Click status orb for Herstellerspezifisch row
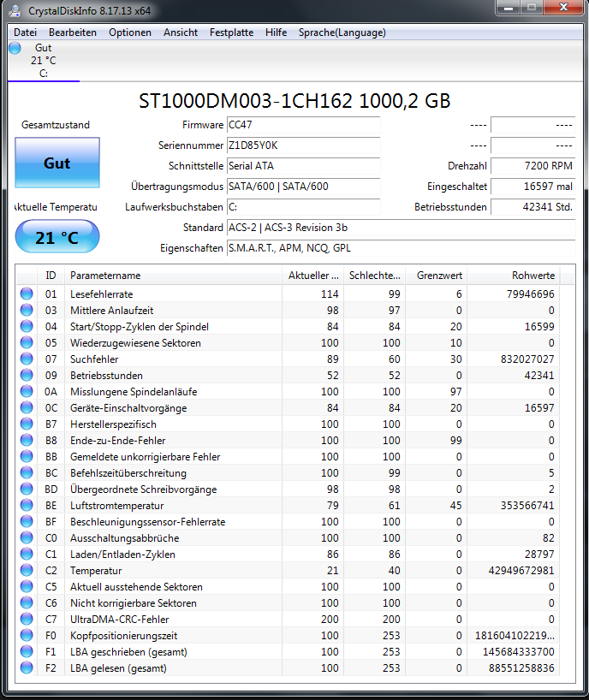 [x=27, y=424]
